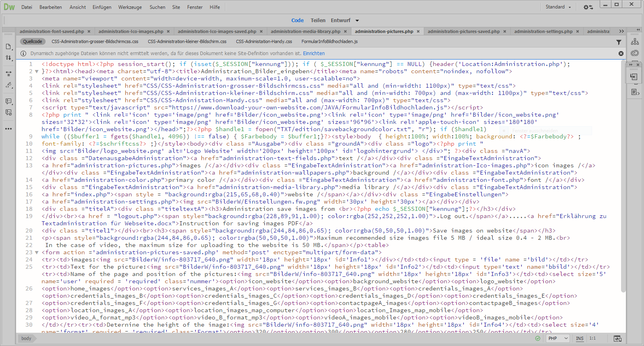Close administration-settings.php tab
The image size is (644, 346).
click(x=578, y=31)
